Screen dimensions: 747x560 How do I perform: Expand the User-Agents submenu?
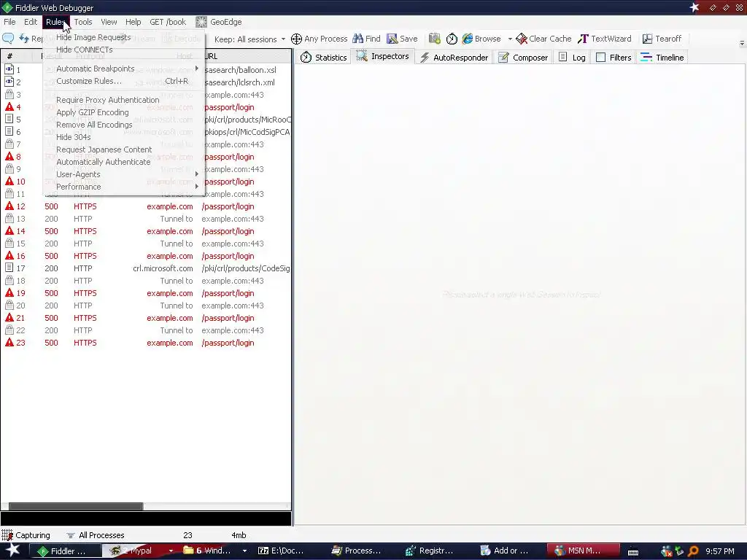point(124,174)
